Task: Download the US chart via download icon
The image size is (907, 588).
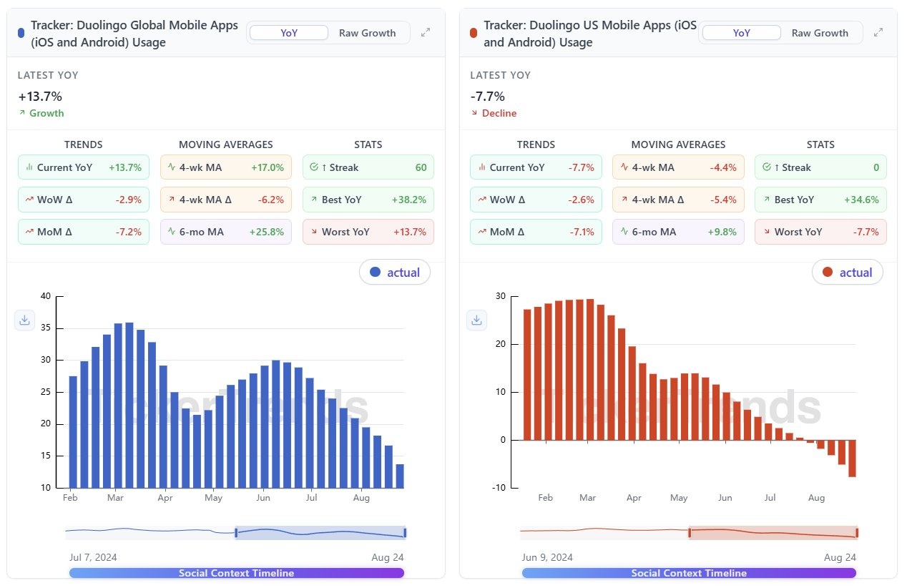Action: (477, 320)
